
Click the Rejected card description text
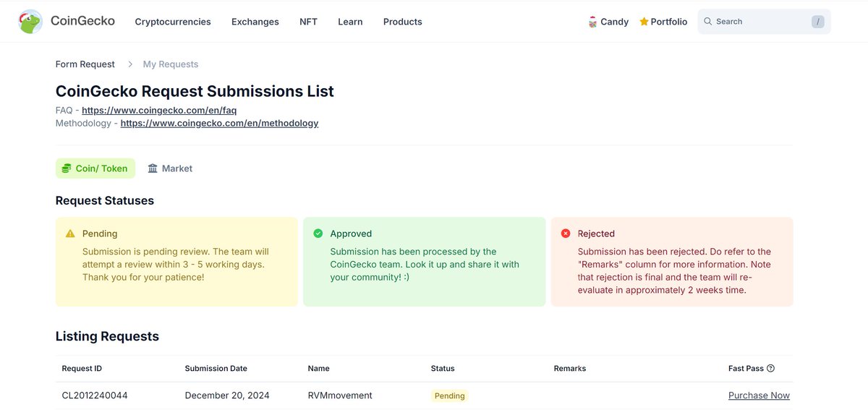point(674,271)
